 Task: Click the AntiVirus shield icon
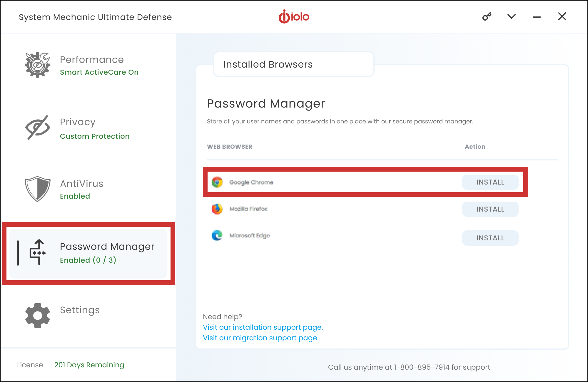(37, 189)
